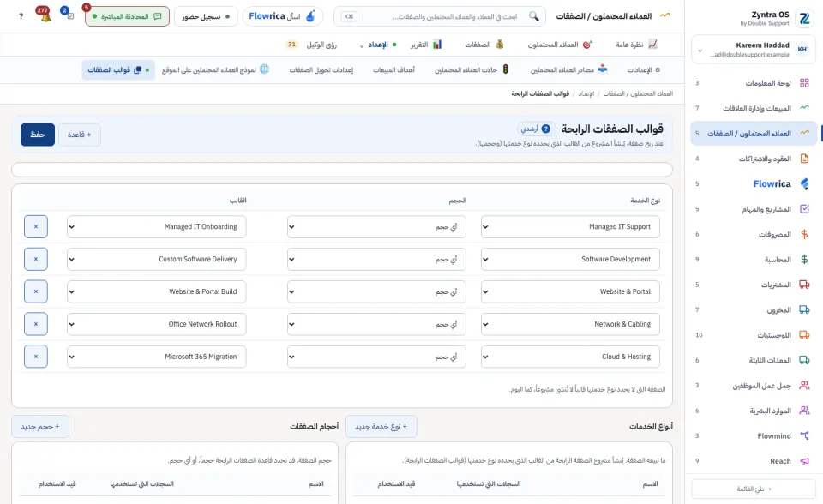Click the اسأل Flowrica button

pos(282,16)
